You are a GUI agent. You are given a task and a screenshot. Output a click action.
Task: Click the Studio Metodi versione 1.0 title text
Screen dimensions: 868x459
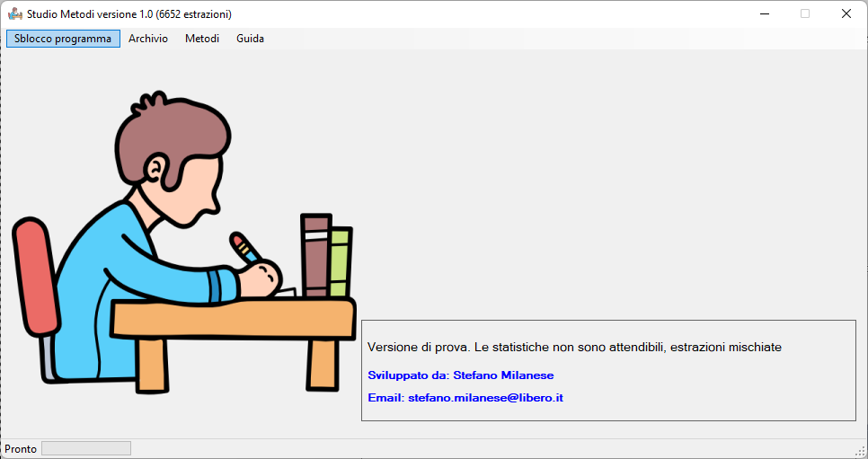click(x=129, y=14)
